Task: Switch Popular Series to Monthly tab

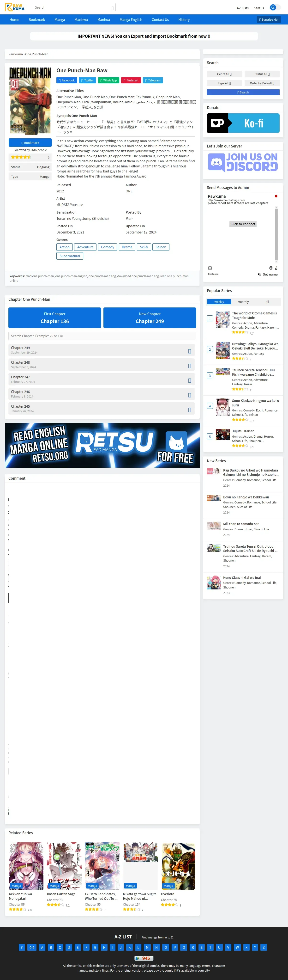Action: (243, 302)
